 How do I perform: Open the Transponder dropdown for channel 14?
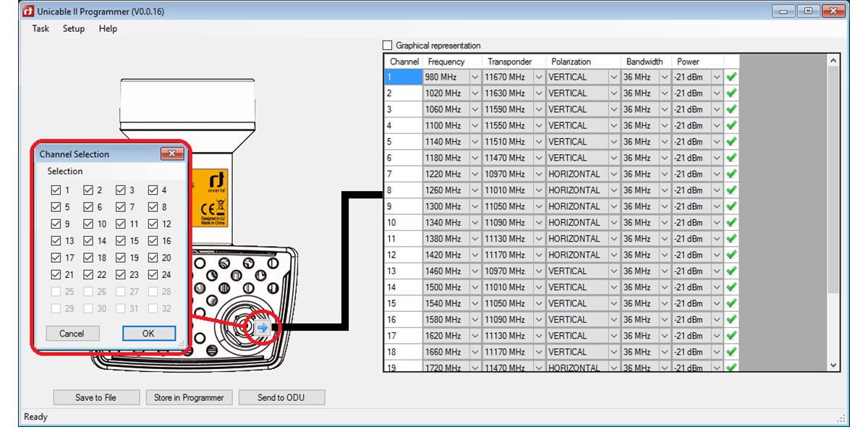tap(539, 287)
